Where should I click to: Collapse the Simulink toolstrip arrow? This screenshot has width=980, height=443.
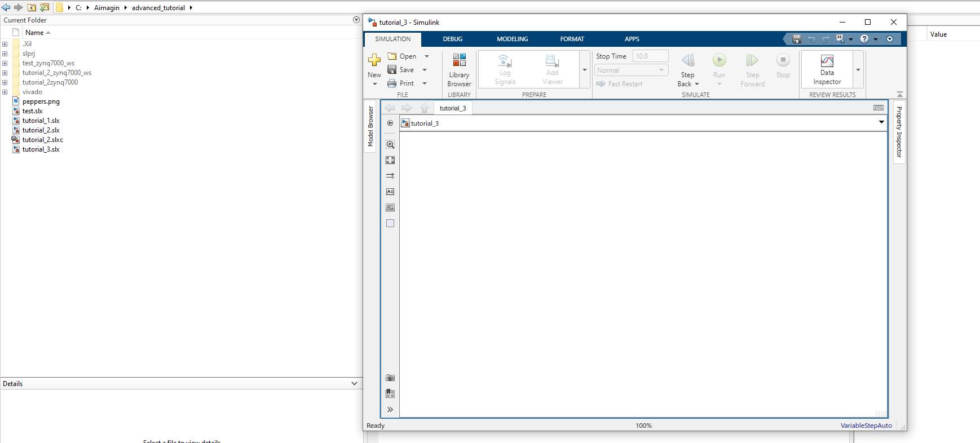900,94
